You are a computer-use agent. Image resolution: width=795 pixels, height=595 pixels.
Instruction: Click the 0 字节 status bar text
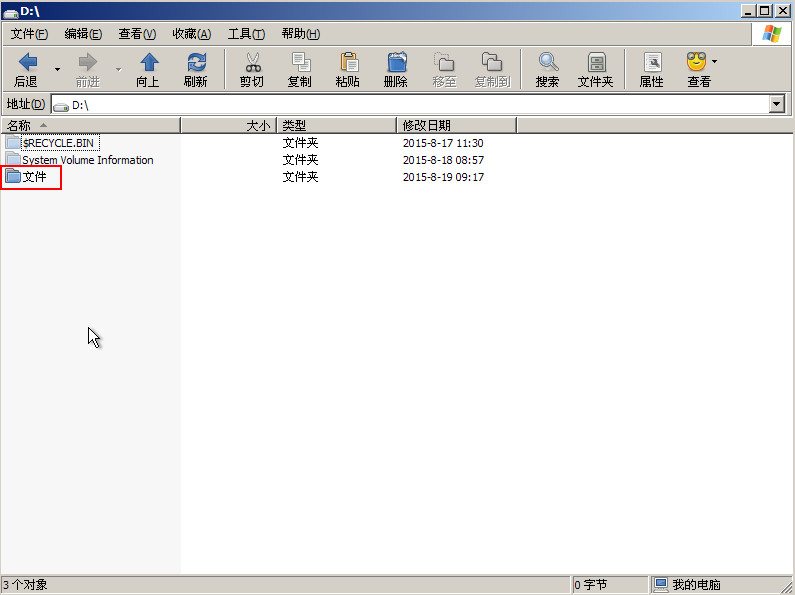[591, 584]
